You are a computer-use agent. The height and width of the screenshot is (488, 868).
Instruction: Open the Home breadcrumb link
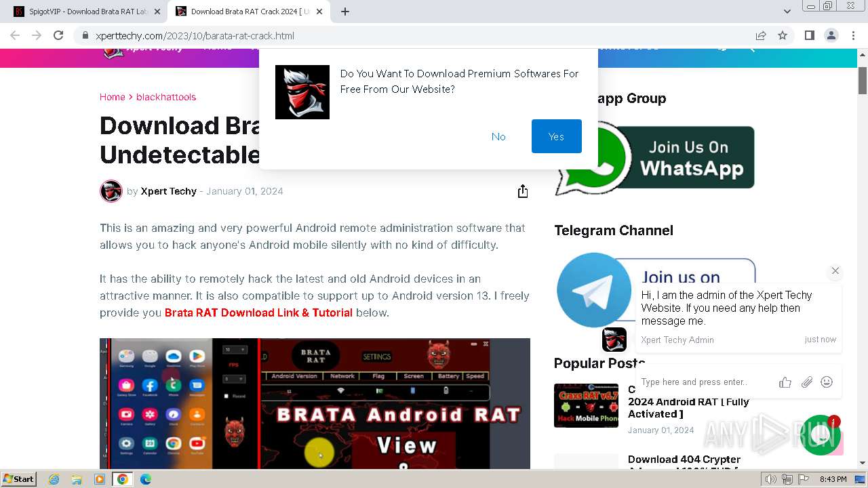point(112,97)
